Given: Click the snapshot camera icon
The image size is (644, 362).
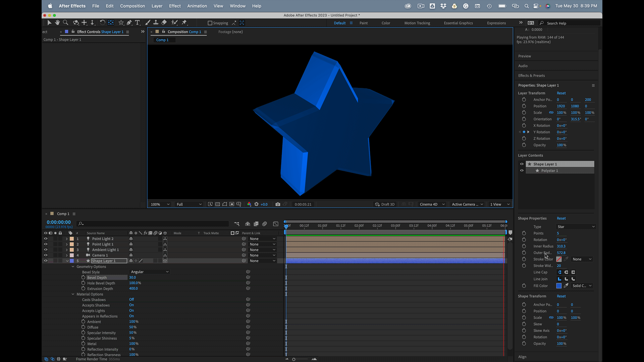Looking at the screenshot, I should 278,204.
